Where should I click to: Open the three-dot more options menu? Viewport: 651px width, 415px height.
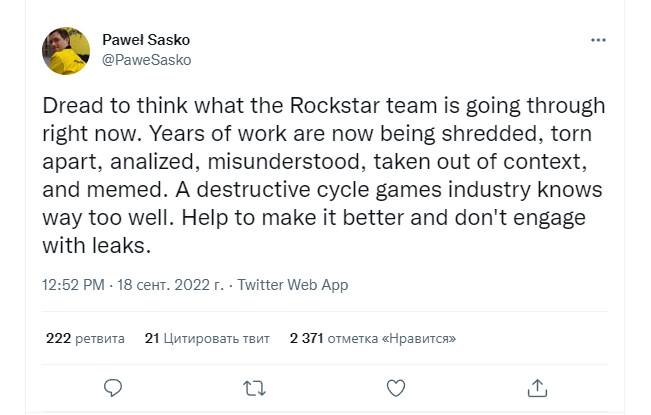(x=598, y=40)
